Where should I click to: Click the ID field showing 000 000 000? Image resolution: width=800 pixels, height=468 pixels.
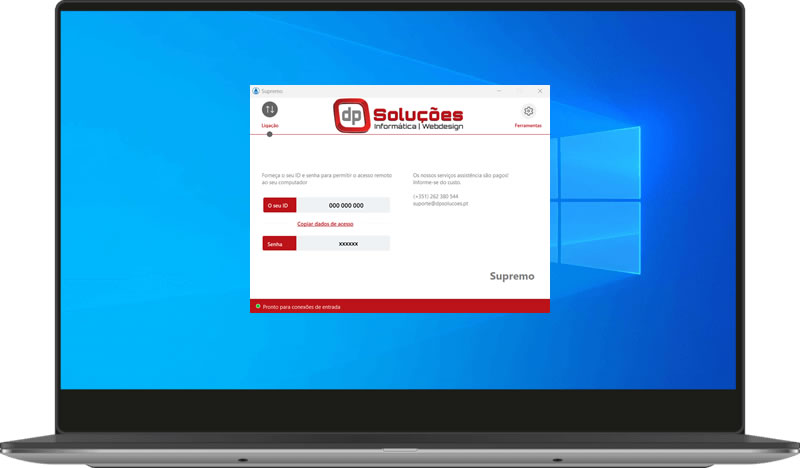(x=344, y=205)
